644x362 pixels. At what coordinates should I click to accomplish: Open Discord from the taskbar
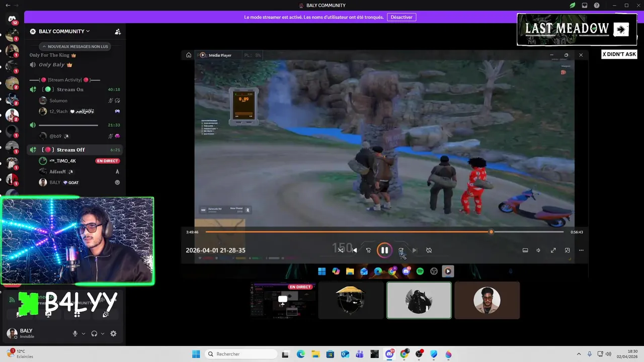point(389,354)
